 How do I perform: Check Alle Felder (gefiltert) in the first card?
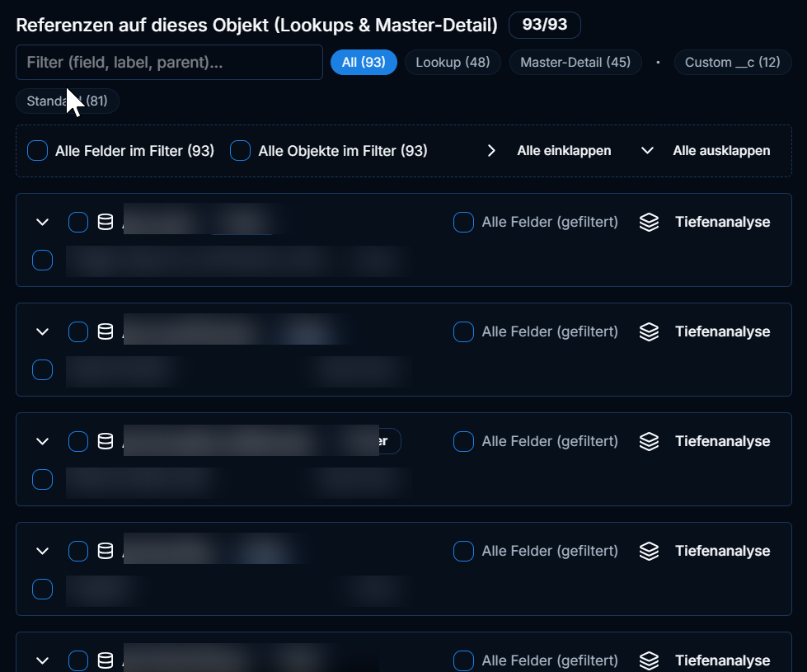[x=464, y=223]
